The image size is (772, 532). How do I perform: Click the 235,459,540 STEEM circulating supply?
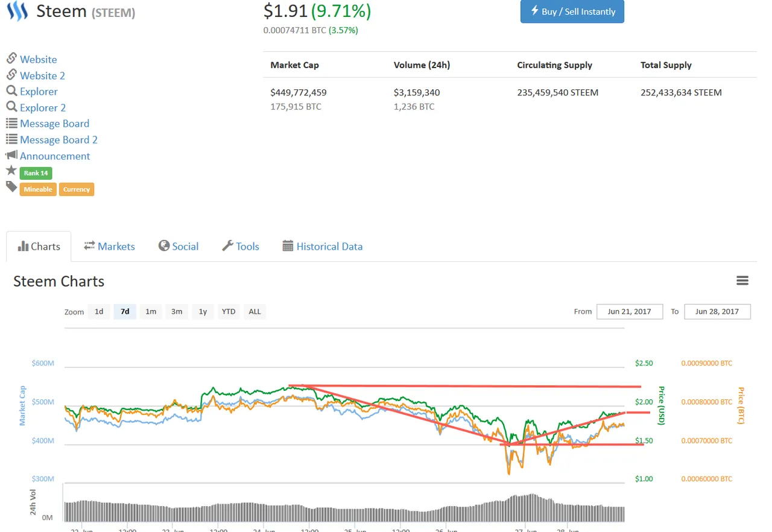point(558,92)
